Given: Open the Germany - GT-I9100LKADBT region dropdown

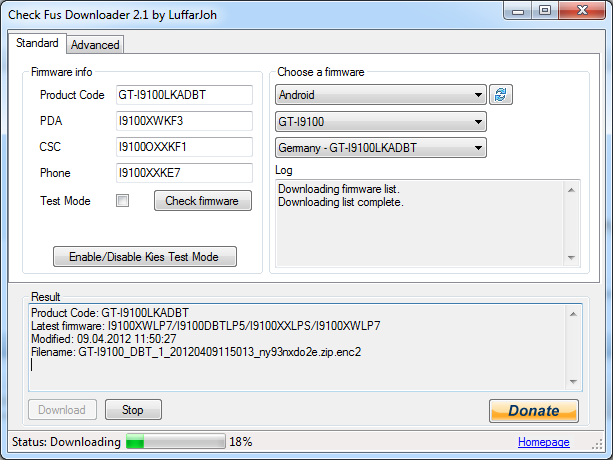Looking at the screenshot, I should pos(381,148).
